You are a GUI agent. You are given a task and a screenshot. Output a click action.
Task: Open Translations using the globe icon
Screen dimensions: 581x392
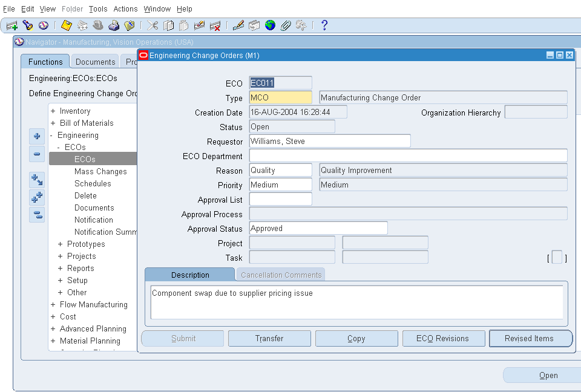[x=272, y=25]
